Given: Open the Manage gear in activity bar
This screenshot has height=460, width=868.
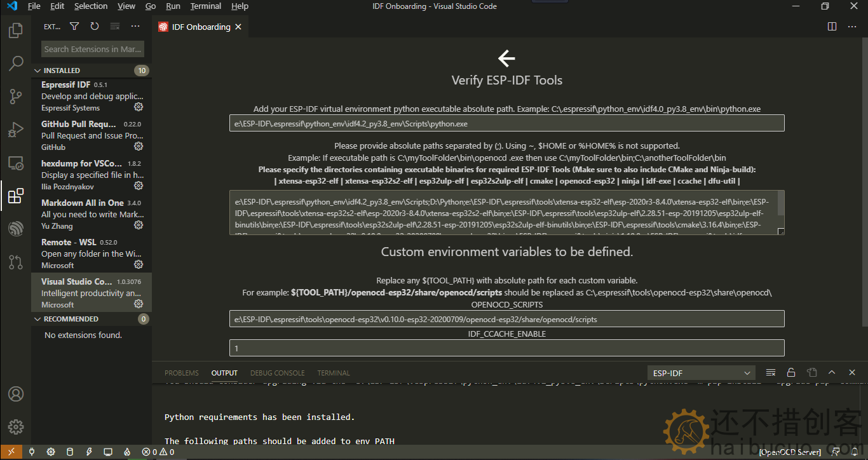Looking at the screenshot, I should point(16,427).
